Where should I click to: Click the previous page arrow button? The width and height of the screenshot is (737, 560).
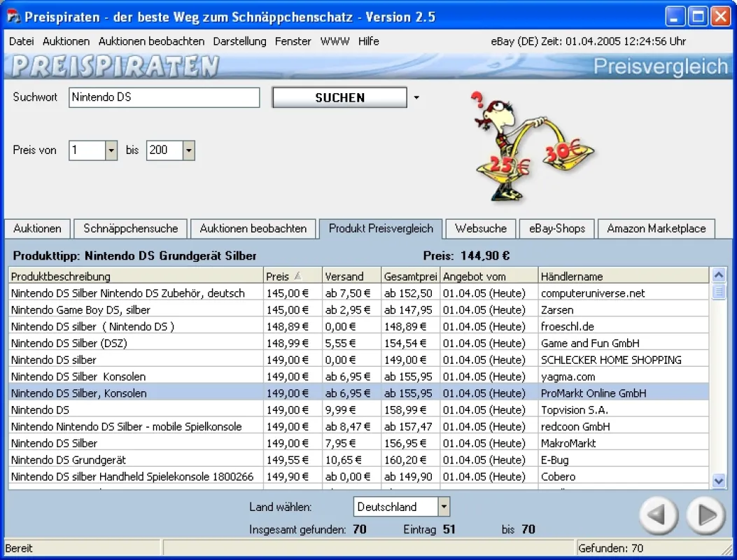[659, 515]
